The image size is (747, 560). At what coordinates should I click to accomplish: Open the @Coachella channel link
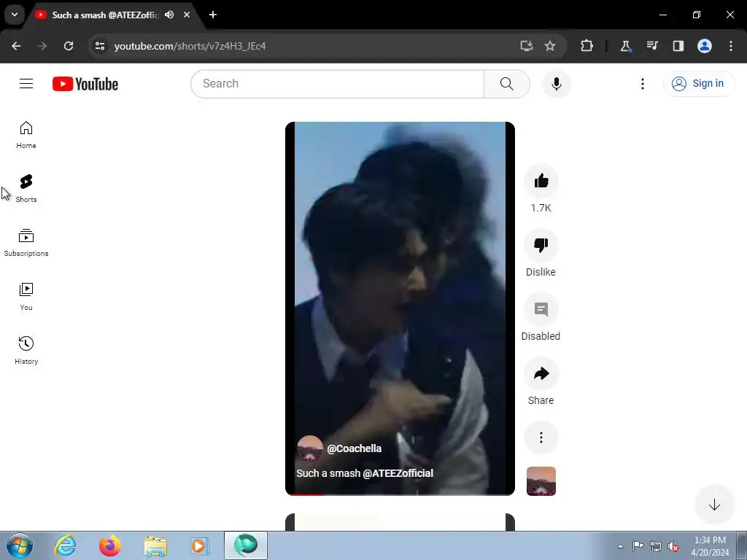354,448
